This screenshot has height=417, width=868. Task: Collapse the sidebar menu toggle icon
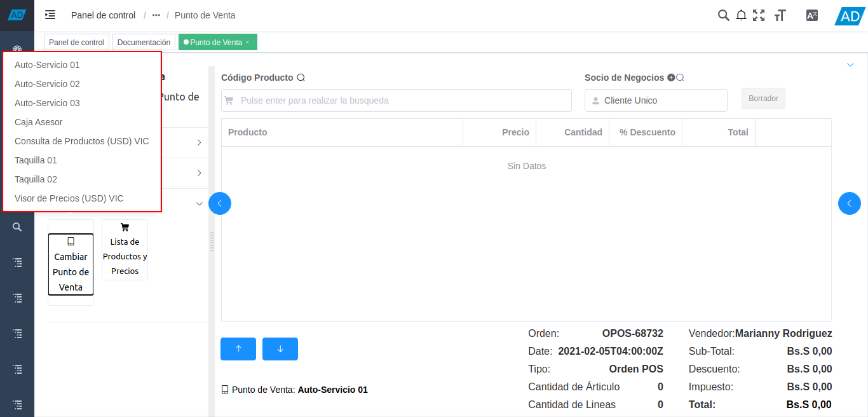[x=50, y=15]
